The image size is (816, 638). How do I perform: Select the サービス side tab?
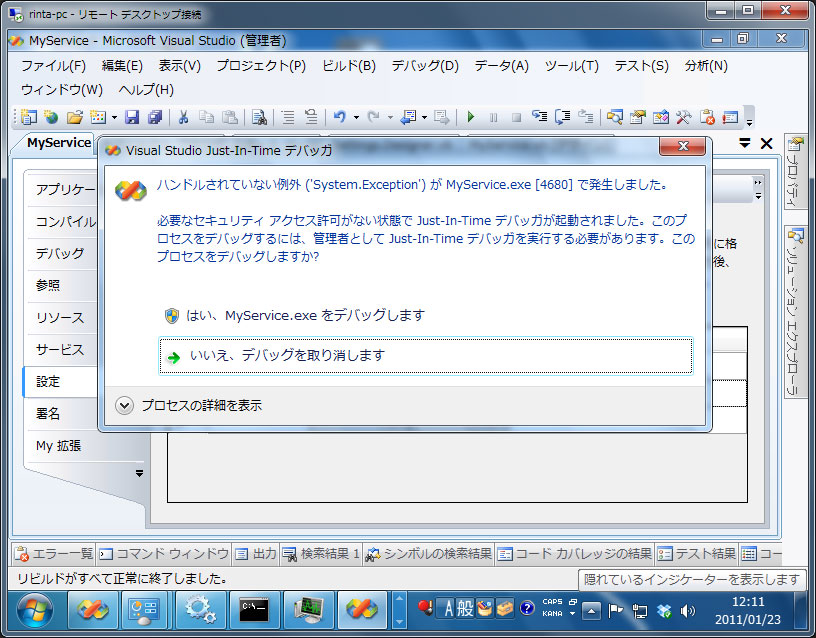[x=62, y=350]
